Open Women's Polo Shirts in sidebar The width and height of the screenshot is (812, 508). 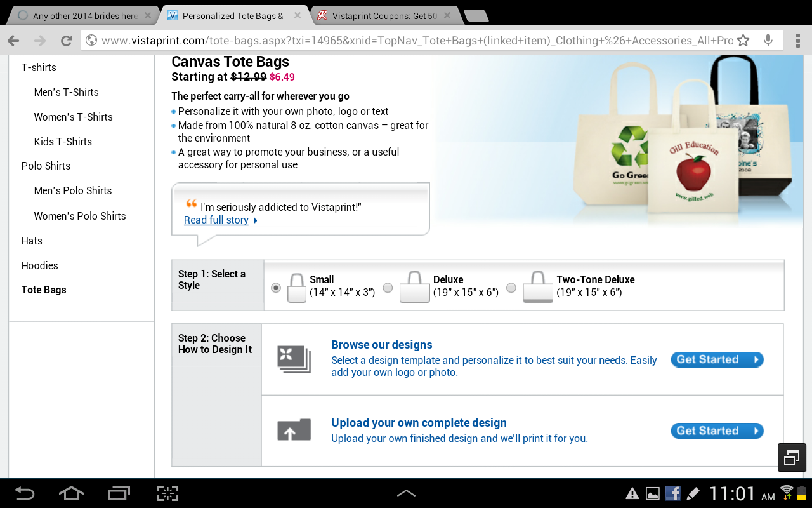click(x=80, y=216)
